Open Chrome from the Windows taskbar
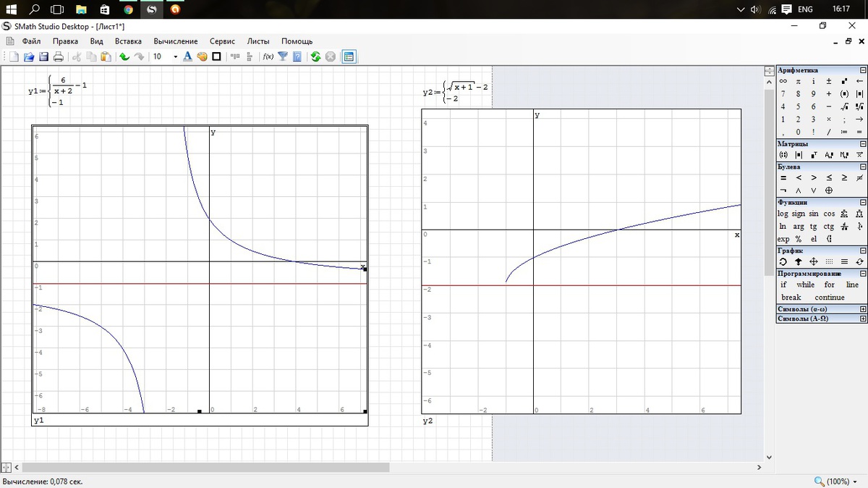This screenshot has width=868, height=488. point(128,9)
